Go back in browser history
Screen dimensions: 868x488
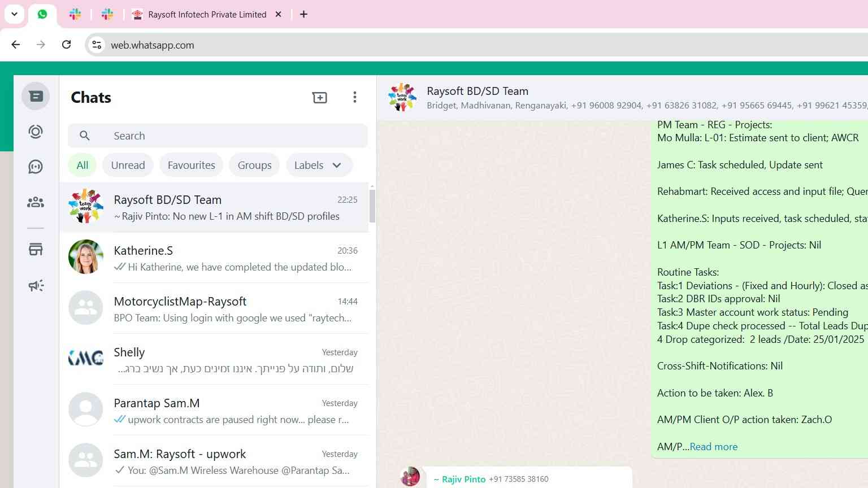pos(16,45)
